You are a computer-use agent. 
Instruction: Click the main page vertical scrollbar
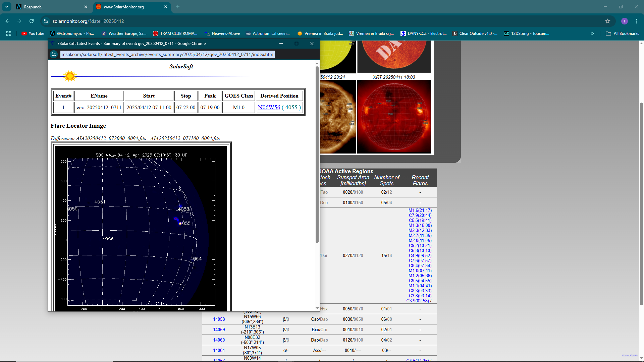[641, 204]
